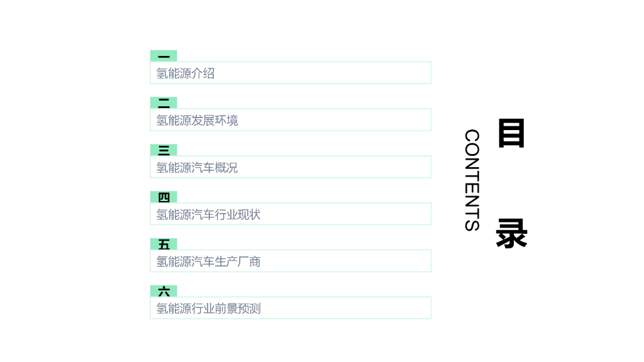The height and width of the screenshot is (362, 644).
Task: Open the 氢能源发展环境 contents entry
Action: pos(197,120)
